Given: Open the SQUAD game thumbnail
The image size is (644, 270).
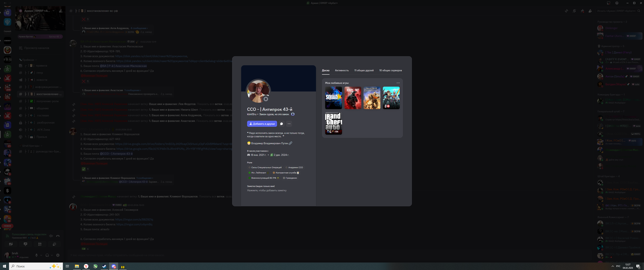Looking at the screenshot, I should (x=333, y=98).
